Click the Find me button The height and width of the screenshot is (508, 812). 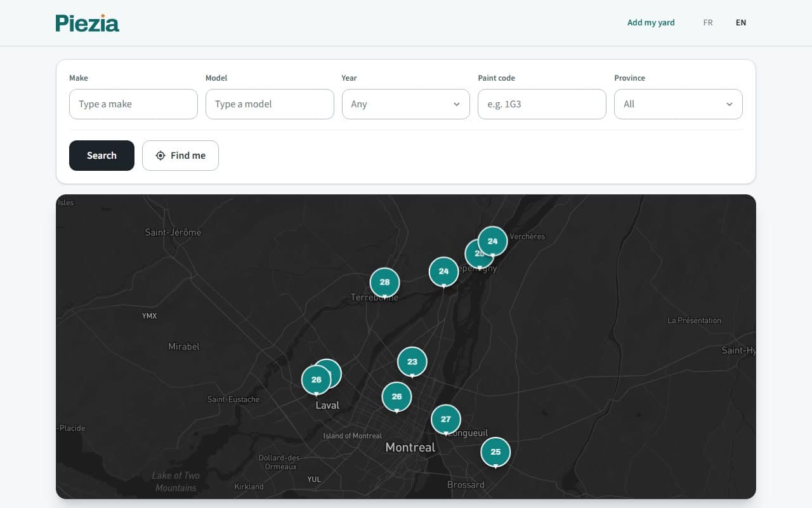click(x=180, y=156)
